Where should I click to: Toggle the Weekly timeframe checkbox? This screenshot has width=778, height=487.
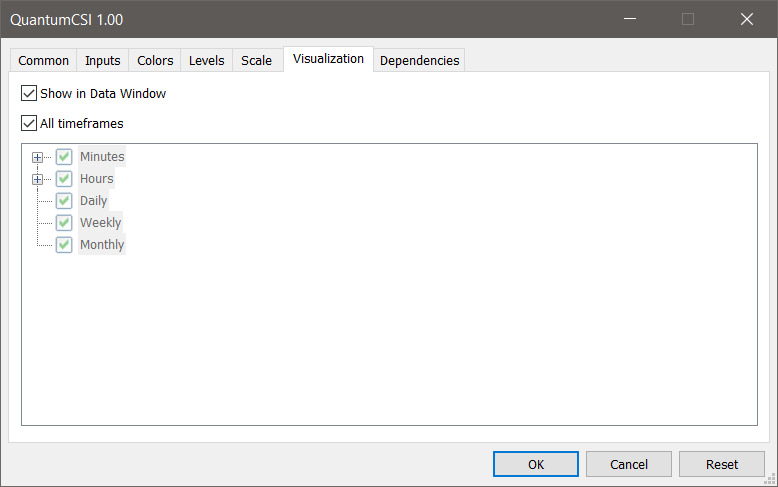64,223
